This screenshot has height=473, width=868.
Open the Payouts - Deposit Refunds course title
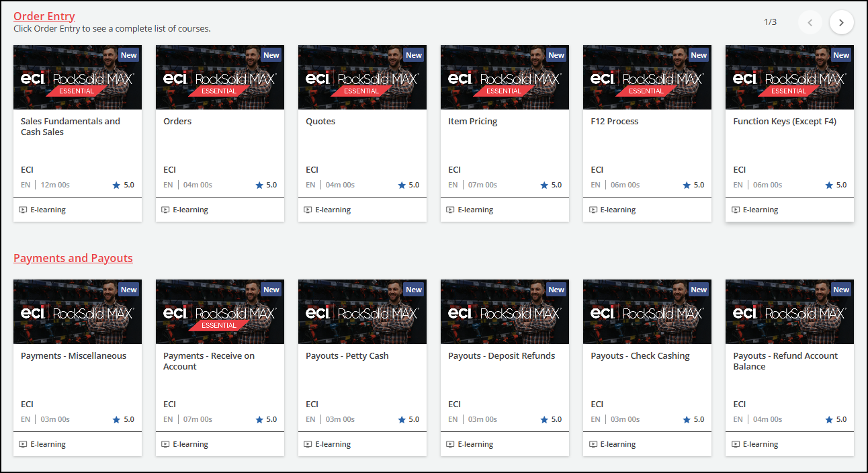pos(501,356)
